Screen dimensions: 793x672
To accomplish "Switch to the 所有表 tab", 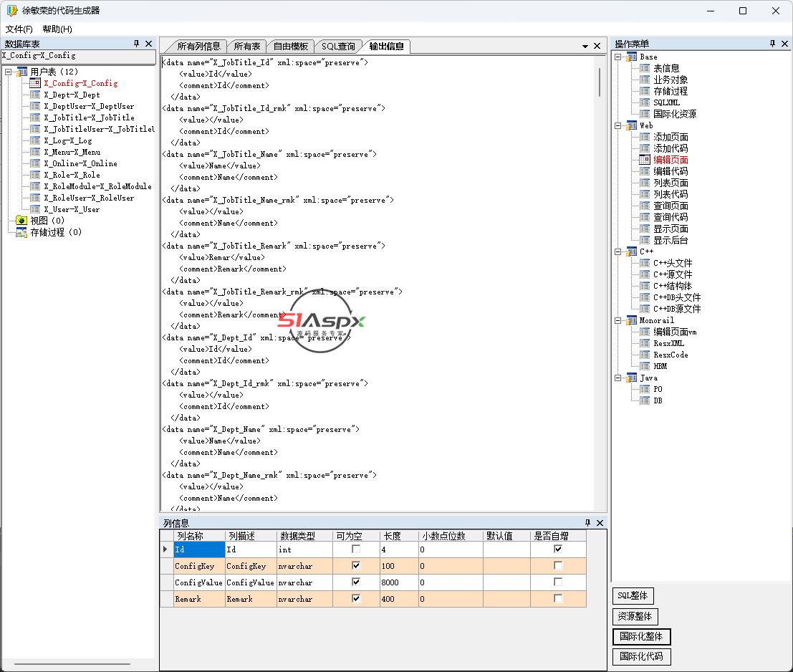I will click(x=247, y=47).
